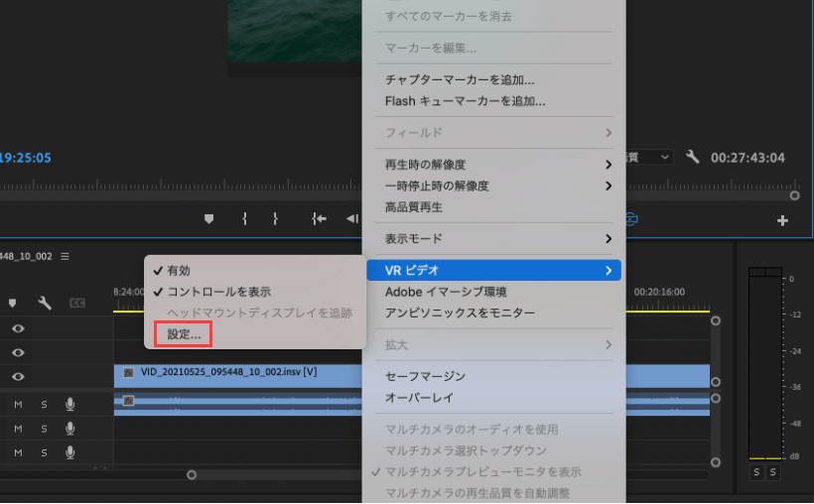The width and height of the screenshot is (814, 504).
Task: Select Adobe イマーシブ環境 menu item
Action: (493, 292)
